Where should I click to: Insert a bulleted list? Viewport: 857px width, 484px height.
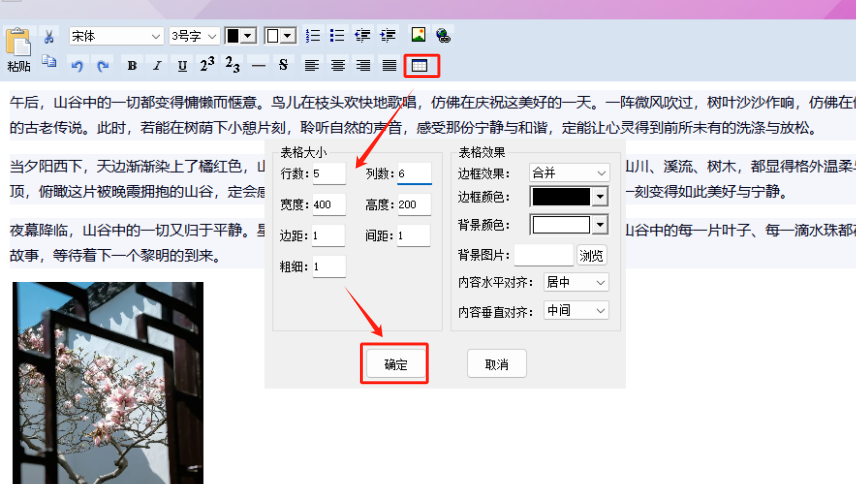click(337, 36)
